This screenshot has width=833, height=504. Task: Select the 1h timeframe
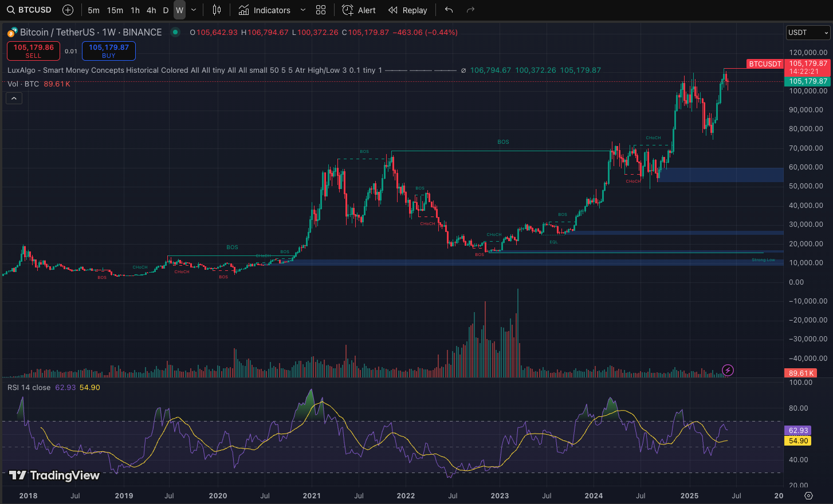(135, 10)
